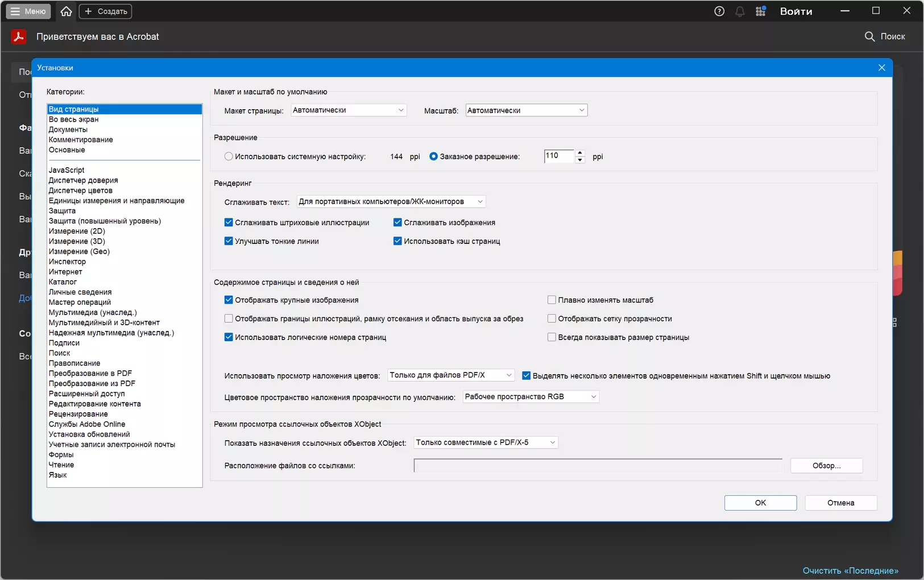
Task: Select the Заказное разрешение radio button
Action: coord(433,156)
